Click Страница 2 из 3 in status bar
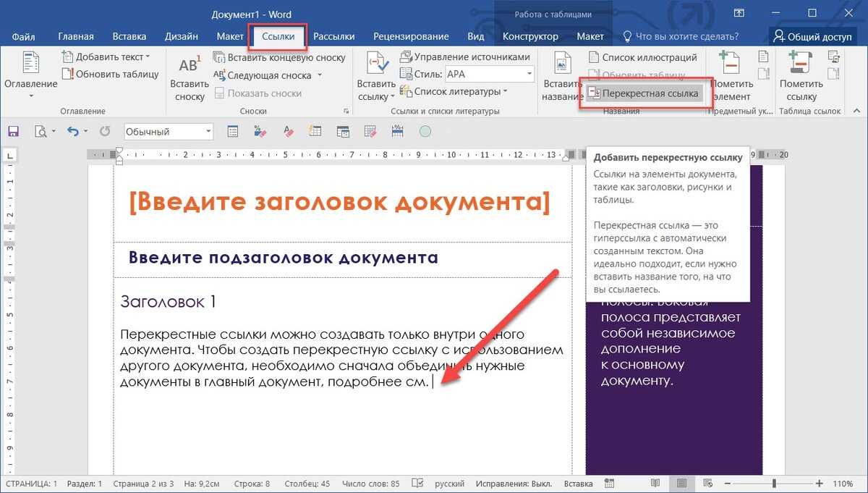Image resolution: width=868 pixels, height=493 pixels. tap(144, 484)
